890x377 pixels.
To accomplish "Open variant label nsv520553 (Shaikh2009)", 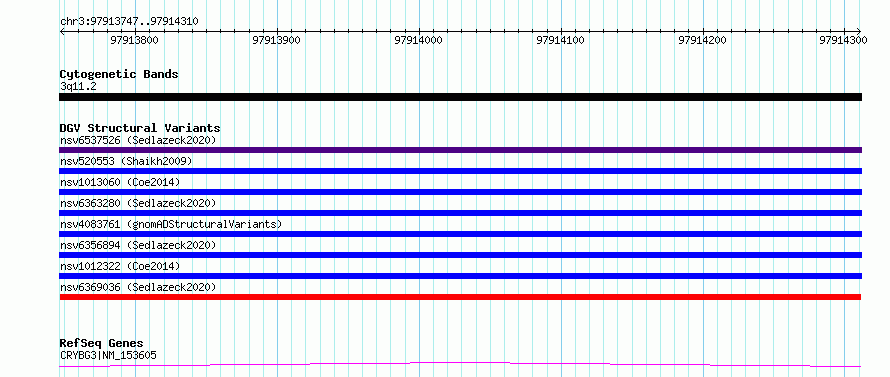I will [x=126, y=161].
